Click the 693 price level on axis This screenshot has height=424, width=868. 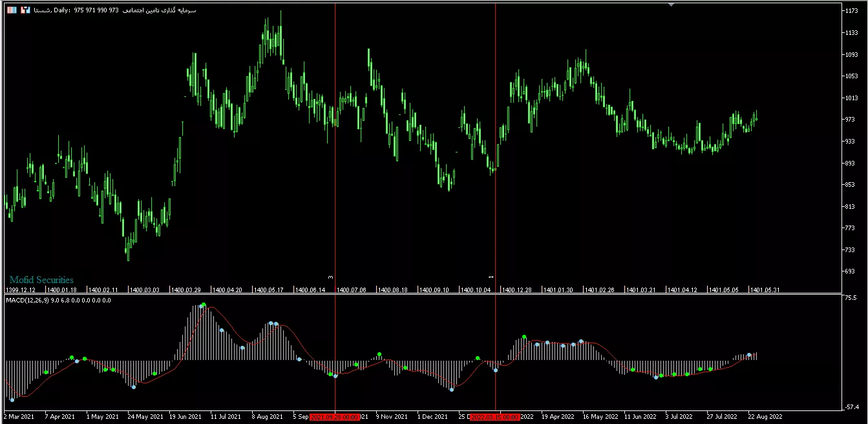pyautogui.click(x=851, y=271)
